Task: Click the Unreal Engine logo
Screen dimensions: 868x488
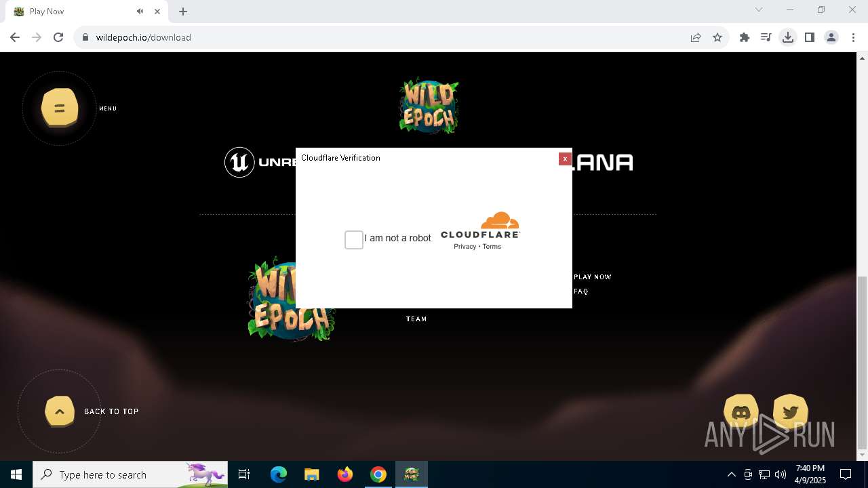Action: [260, 162]
